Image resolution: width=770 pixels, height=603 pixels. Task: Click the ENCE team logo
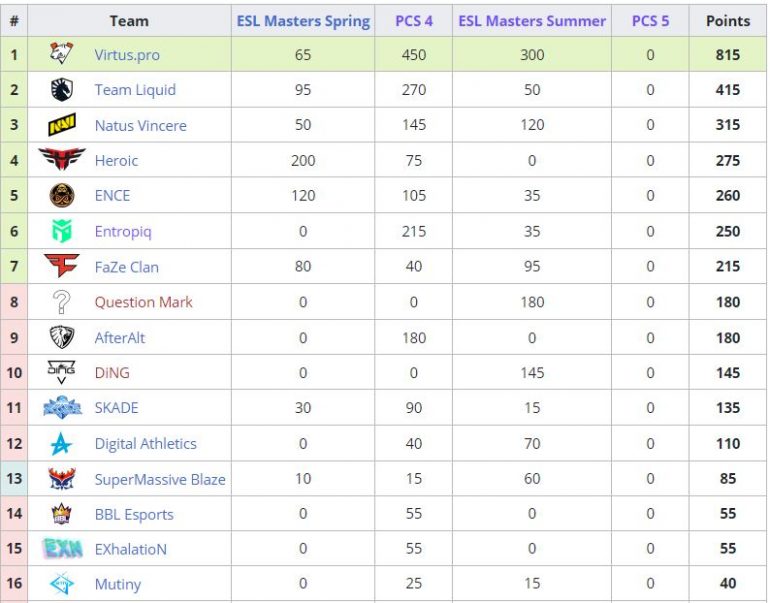click(x=62, y=196)
